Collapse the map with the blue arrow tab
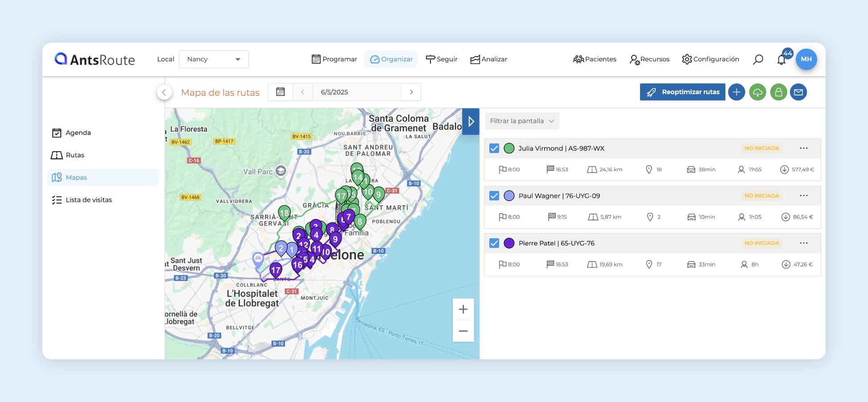Image resolution: width=868 pixels, height=402 pixels. click(471, 121)
